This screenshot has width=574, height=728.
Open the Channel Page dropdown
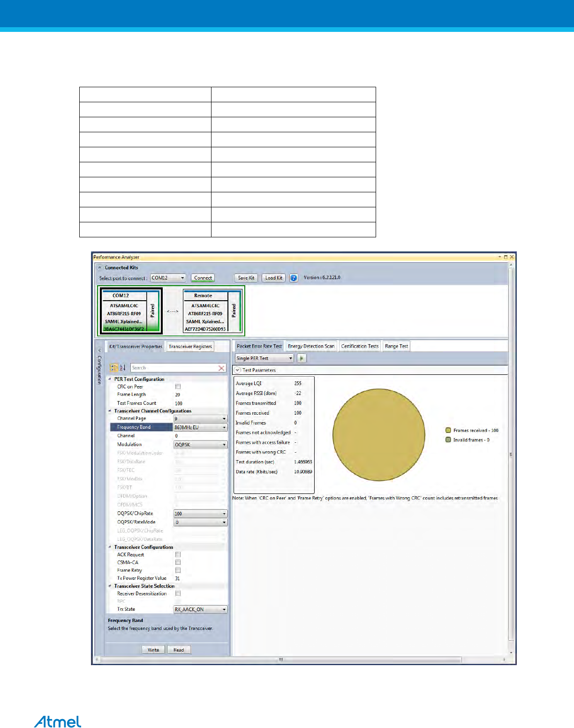coord(224,418)
